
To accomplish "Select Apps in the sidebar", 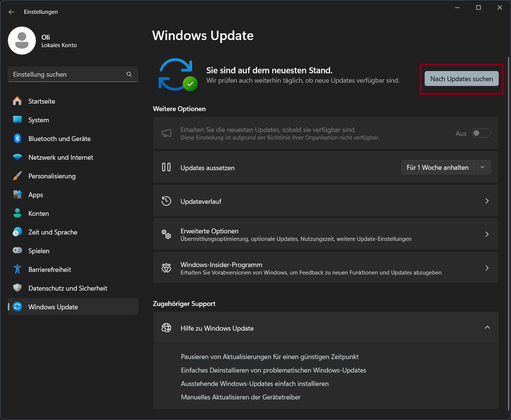I will [x=73, y=195].
